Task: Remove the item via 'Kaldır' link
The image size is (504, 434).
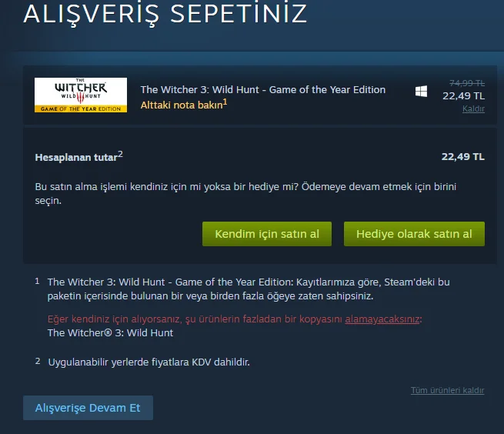Action: [x=473, y=108]
